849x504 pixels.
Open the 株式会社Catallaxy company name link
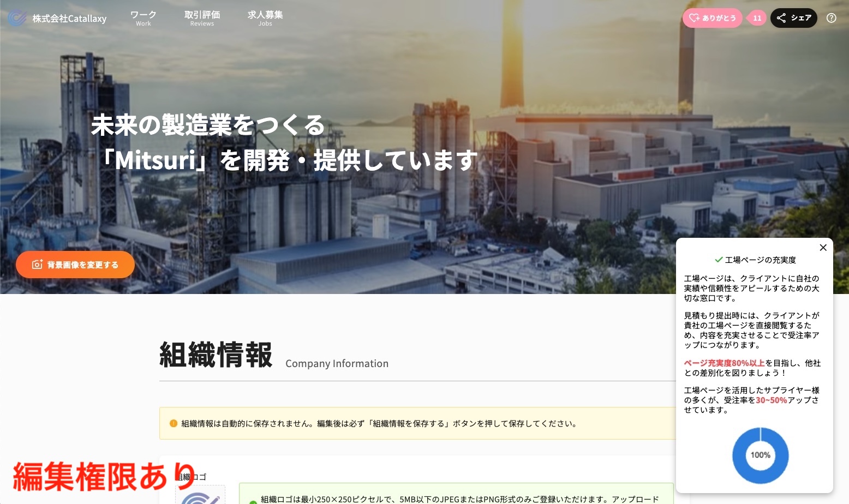69,19
